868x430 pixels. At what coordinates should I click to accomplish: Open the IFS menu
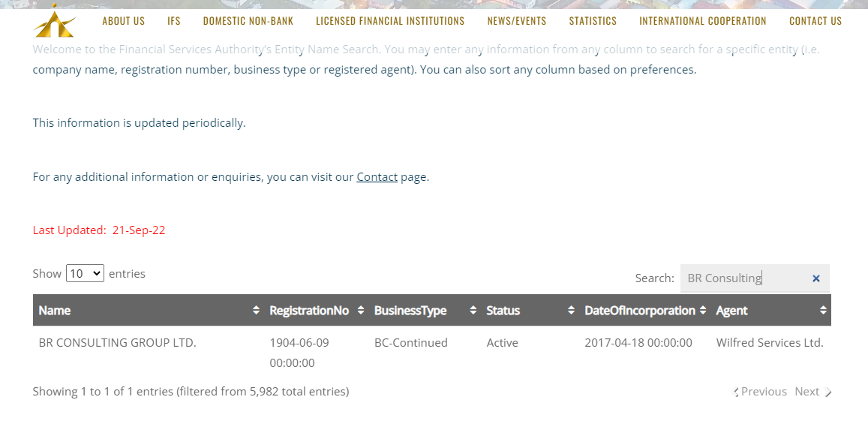pyautogui.click(x=174, y=21)
